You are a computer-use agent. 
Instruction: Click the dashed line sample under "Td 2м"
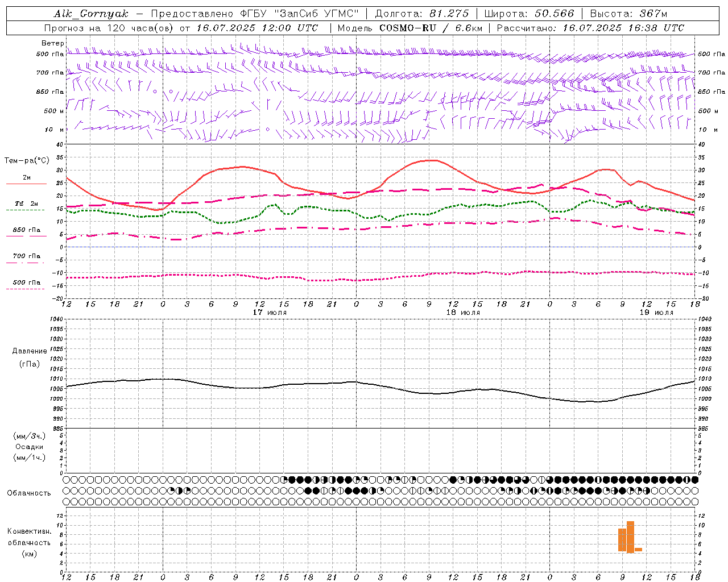coord(25,210)
